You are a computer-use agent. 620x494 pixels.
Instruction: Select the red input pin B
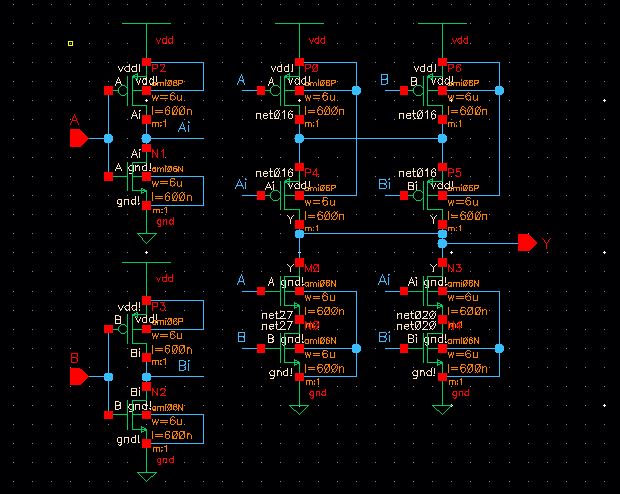(x=79, y=377)
